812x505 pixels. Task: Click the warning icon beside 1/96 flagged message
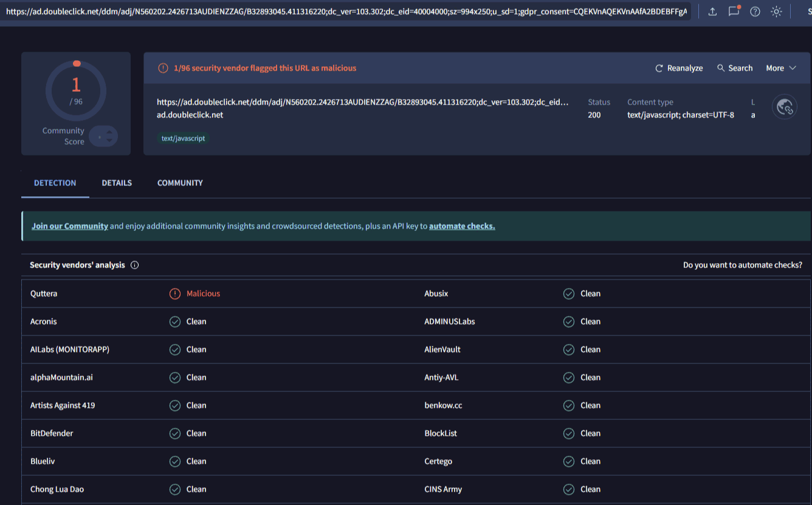point(163,68)
